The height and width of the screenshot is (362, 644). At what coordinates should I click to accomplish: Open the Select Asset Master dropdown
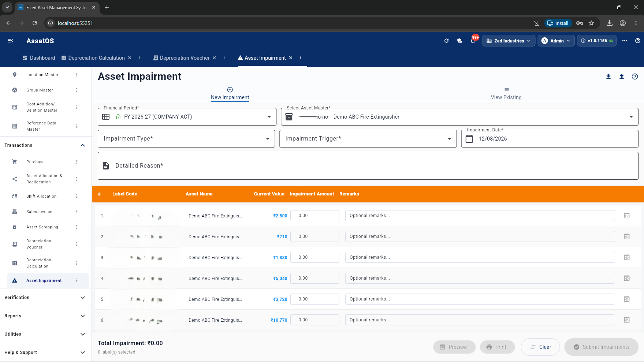[459, 117]
